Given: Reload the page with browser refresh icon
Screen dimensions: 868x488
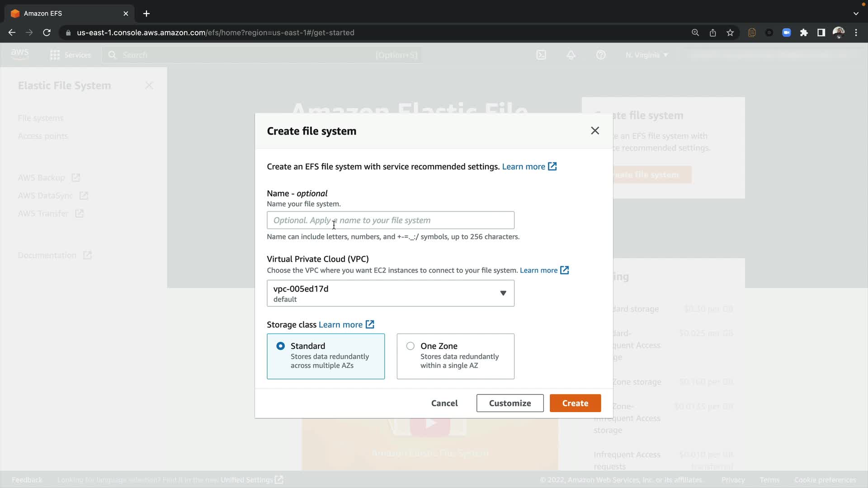Looking at the screenshot, I should tap(47, 33).
